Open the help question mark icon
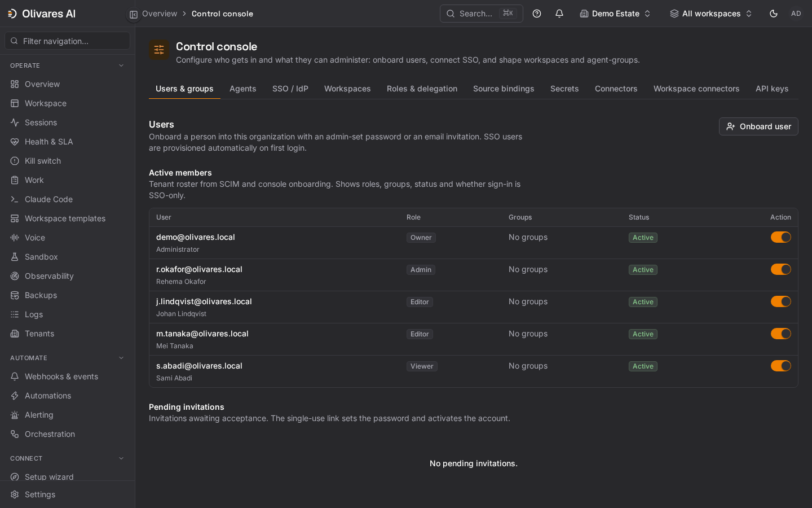This screenshot has width=812, height=508. click(x=537, y=14)
